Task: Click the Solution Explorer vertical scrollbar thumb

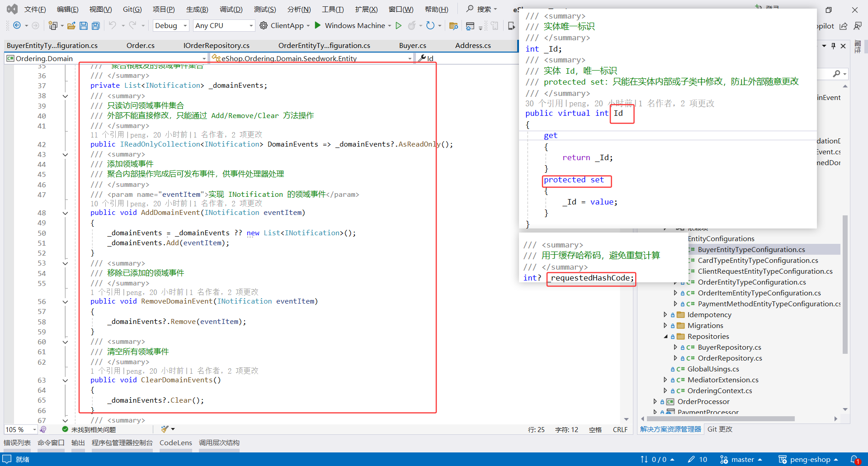Action: tap(845, 284)
